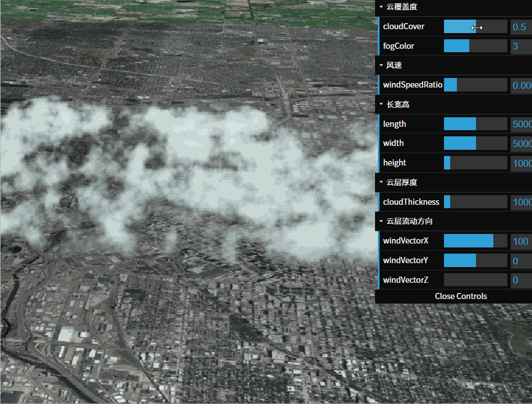Click the windVectorZ label
532x404 pixels.
[x=405, y=280]
